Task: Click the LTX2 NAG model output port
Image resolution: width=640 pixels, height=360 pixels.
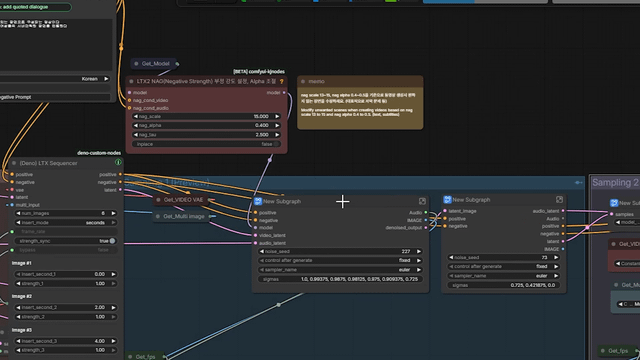Action: pyautogui.click(x=284, y=93)
